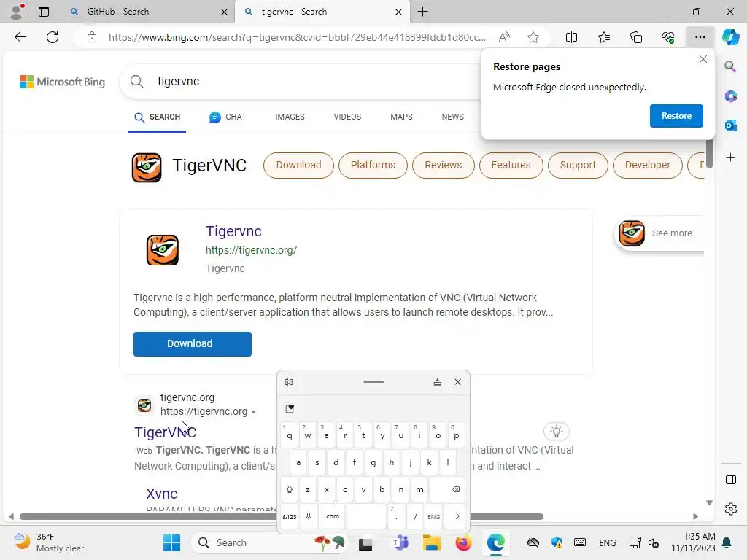
Task: Select the CHAT tab
Action: tap(228, 117)
